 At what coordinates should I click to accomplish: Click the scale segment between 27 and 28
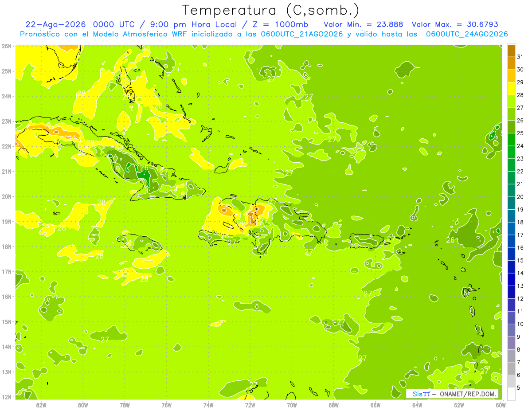click(x=511, y=101)
